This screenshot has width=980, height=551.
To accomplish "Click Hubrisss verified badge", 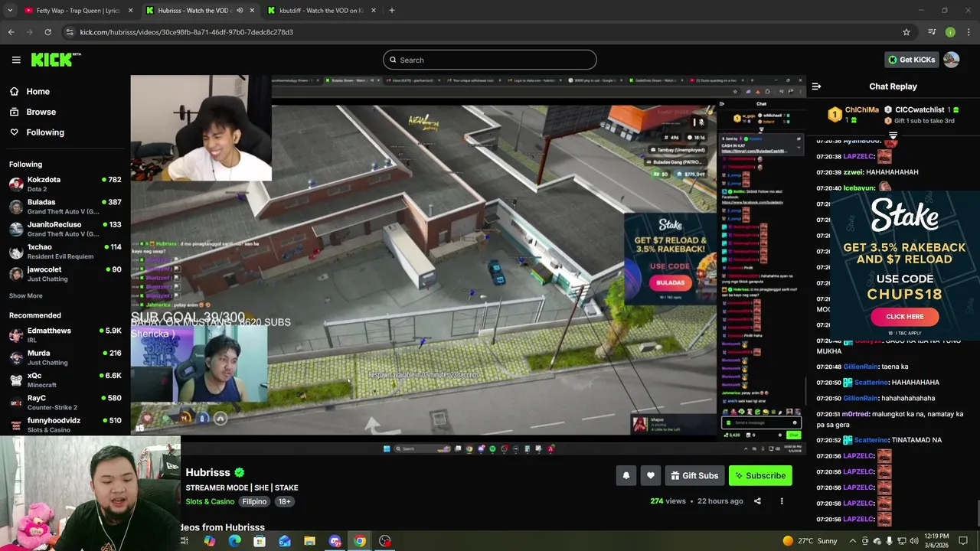I will [239, 473].
